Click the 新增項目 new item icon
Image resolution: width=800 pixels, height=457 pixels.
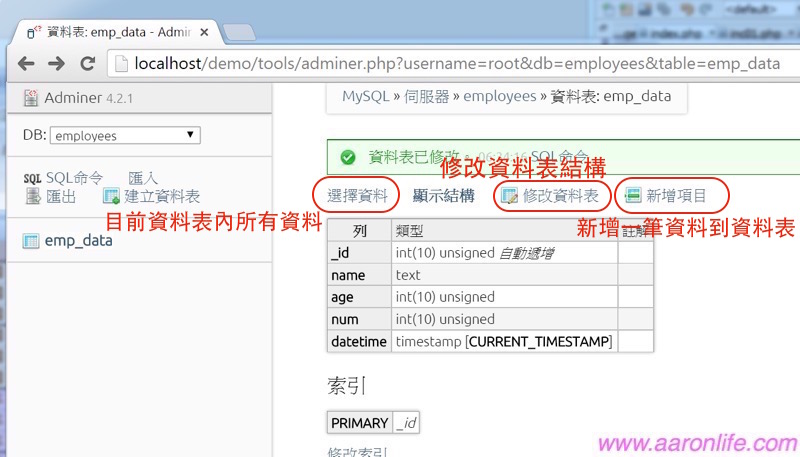pyautogui.click(x=633, y=195)
